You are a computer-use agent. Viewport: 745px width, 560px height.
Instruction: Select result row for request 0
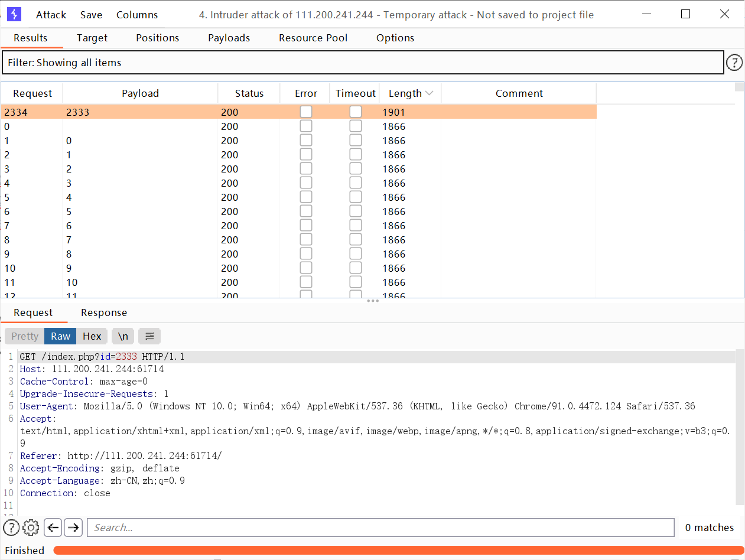point(299,126)
